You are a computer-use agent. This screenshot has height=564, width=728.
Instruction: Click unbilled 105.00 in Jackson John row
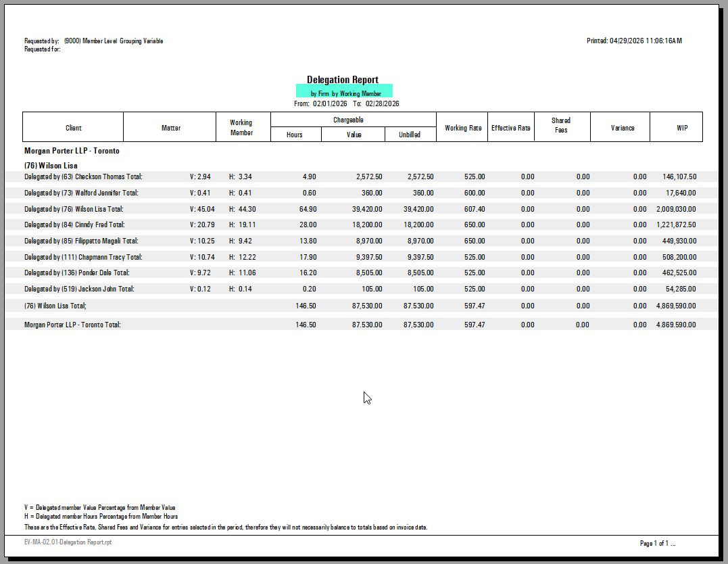pyautogui.click(x=423, y=289)
